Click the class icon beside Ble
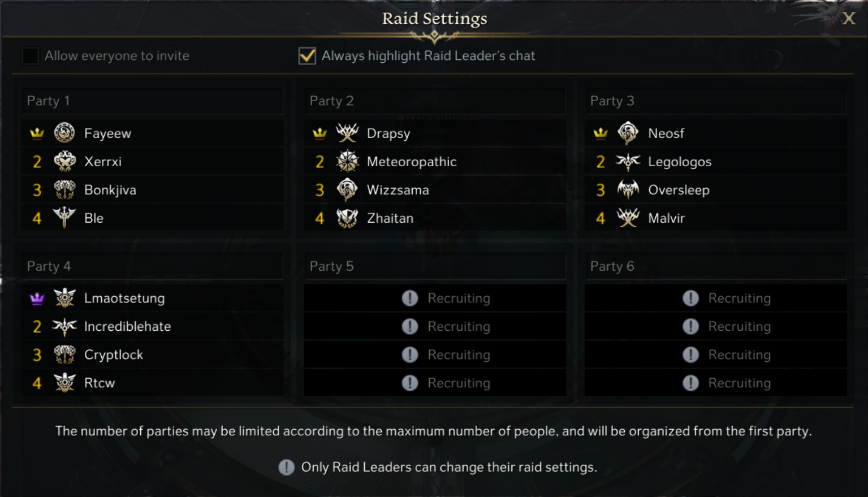The width and height of the screenshot is (868, 497). pos(64,218)
